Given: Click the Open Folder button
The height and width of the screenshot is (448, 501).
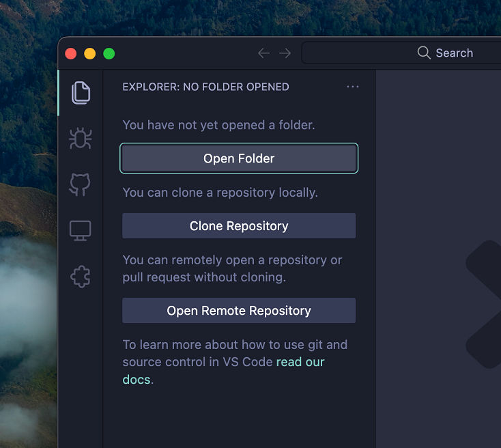Looking at the screenshot, I should click(x=239, y=158).
